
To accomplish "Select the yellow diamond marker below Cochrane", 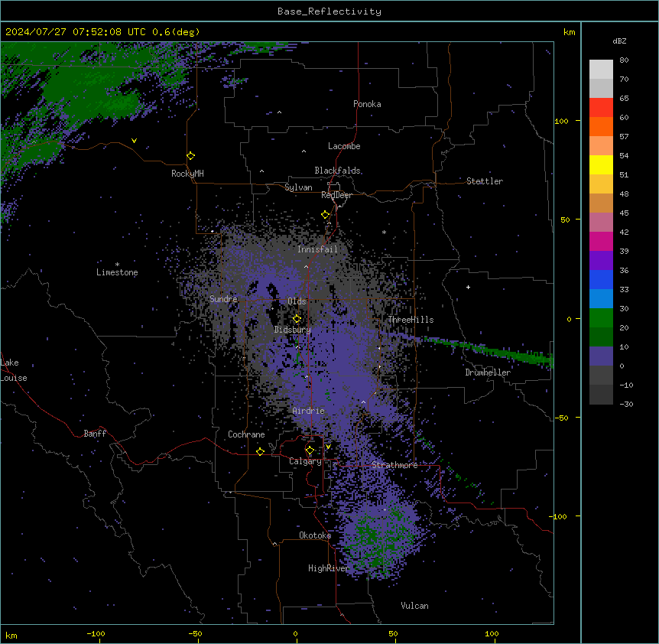I will (260, 451).
